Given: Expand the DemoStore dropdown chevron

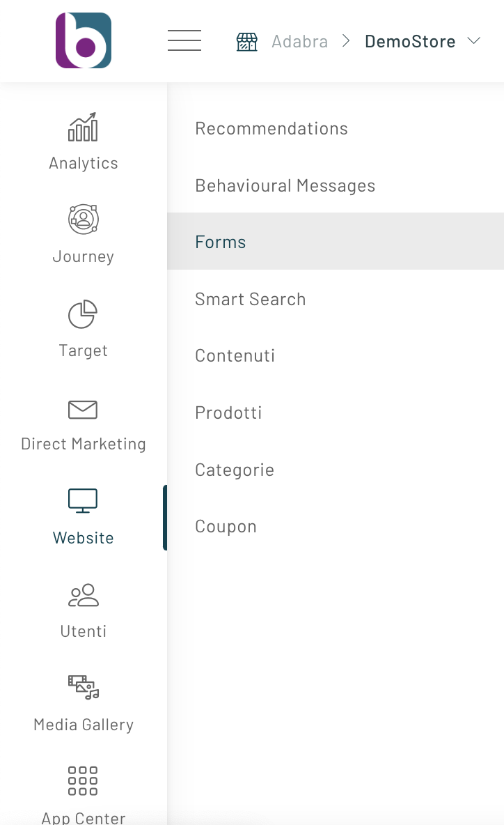Looking at the screenshot, I should tap(474, 41).
